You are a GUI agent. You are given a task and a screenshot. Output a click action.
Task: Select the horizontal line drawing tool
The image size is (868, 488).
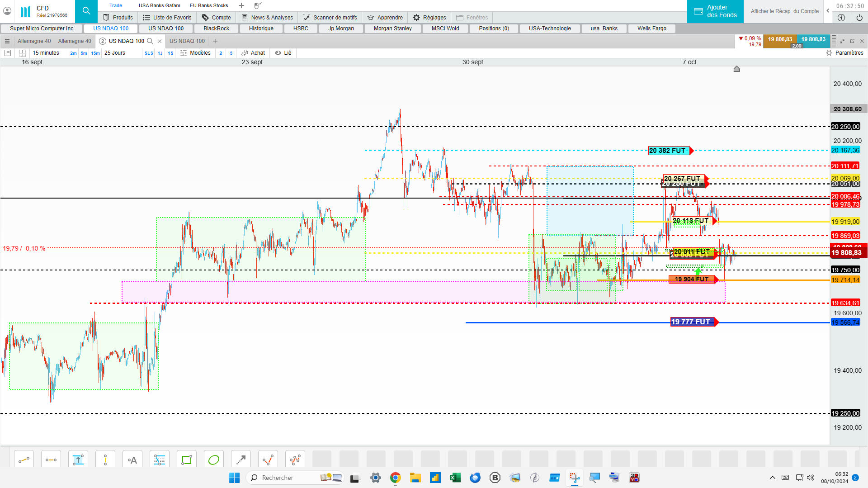click(x=51, y=460)
